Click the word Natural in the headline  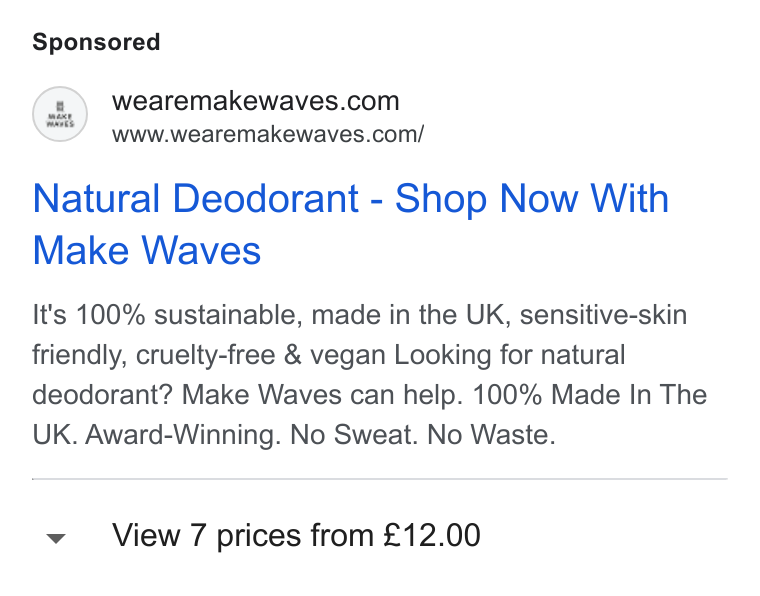(96, 199)
